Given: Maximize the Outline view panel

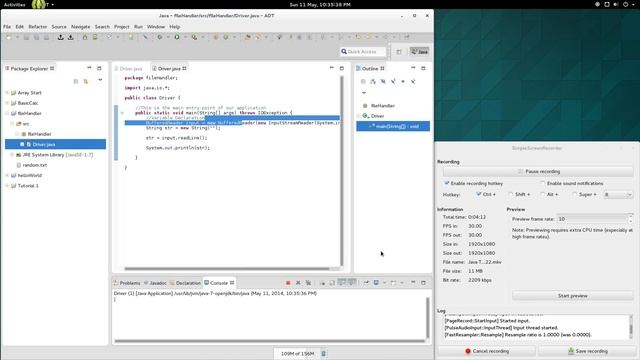Looking at the screenshot, I should click(x=423, y=68).
